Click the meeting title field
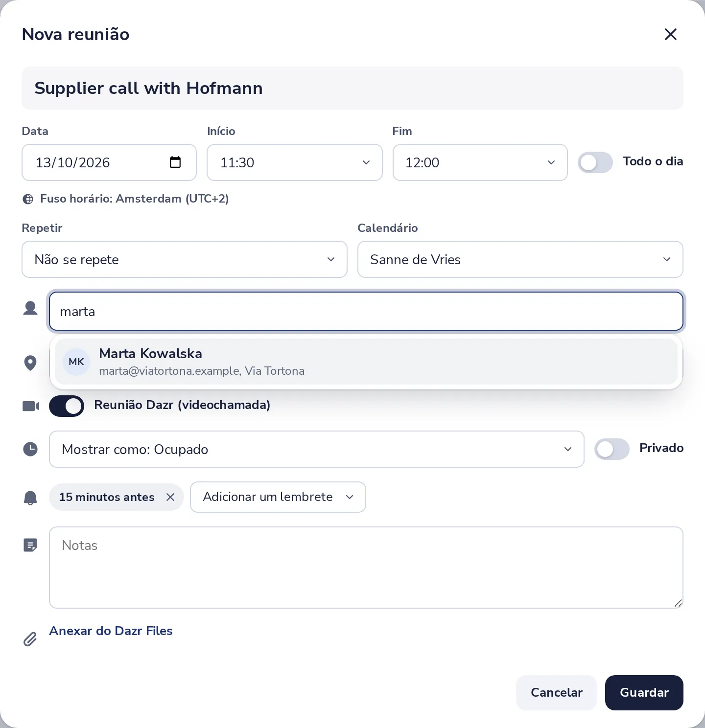This screenshot has height=728, width=705. tap(352, 88)
